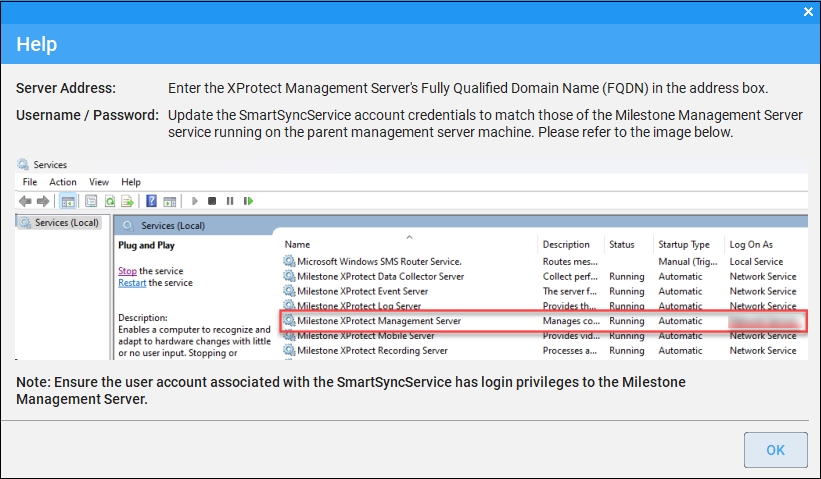
Task: Click the Restart the service link
Action: (132, 283)
